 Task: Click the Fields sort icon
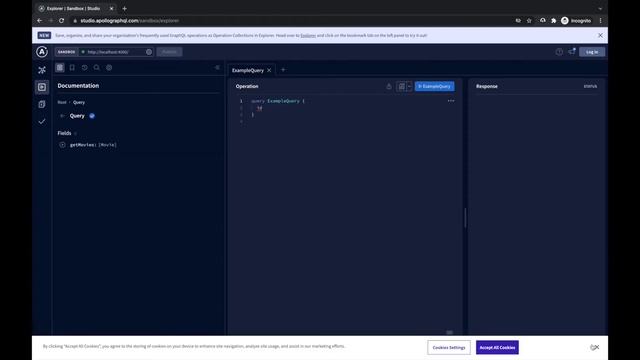tap(76, 133)
